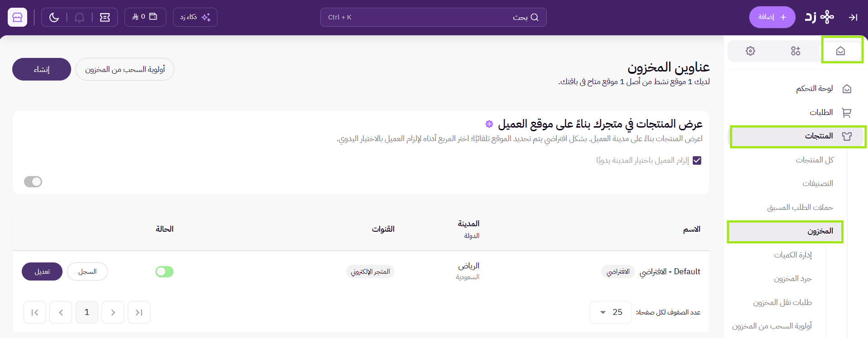This screenshot has width=868, height=338.
Task: Open notifications bell
Action: click(79, 17)
